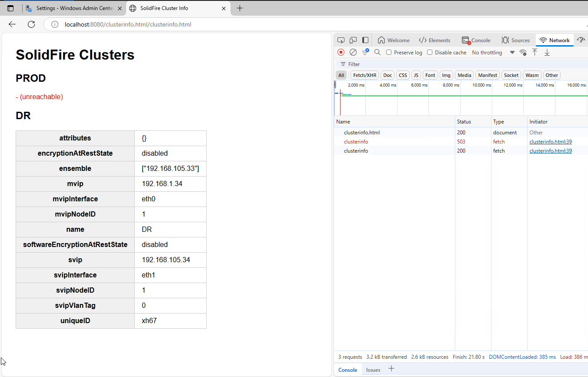Switch to the Elements tab
Image resolution: width=588 pixels, height=377 pixels.
434,40
